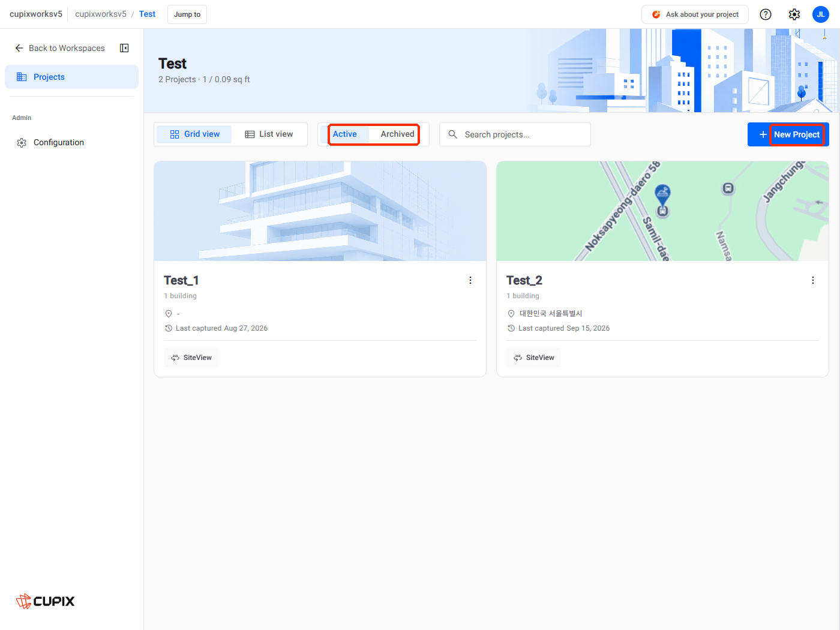The image size is (840, 630).
Task: Switch to Grid view
Action: [x=194, y=134]
